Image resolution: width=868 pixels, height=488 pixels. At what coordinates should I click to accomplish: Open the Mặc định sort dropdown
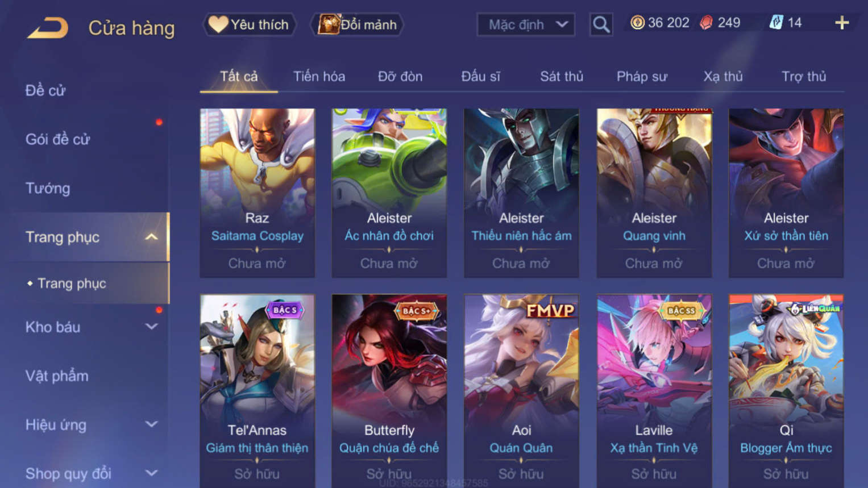click(526, 24)
